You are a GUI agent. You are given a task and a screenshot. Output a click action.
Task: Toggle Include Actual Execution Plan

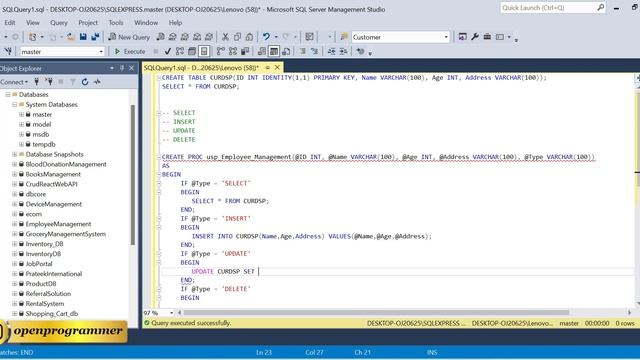(x=220, y=51)
